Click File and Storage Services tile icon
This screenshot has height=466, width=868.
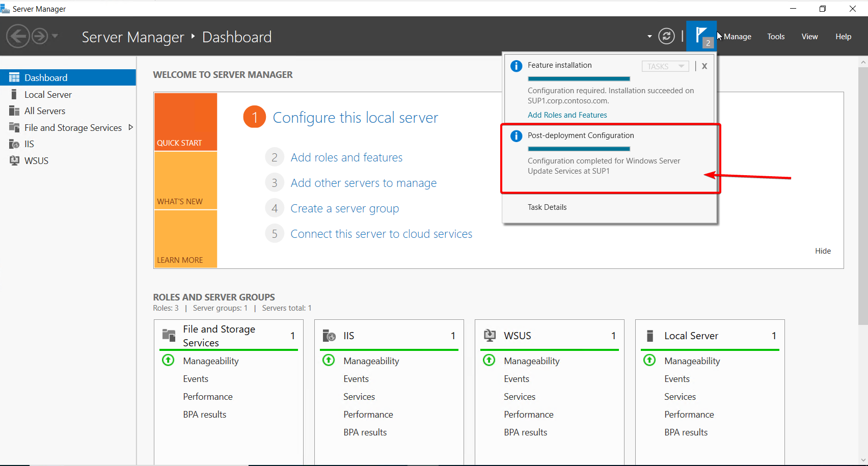coord(169,335)
